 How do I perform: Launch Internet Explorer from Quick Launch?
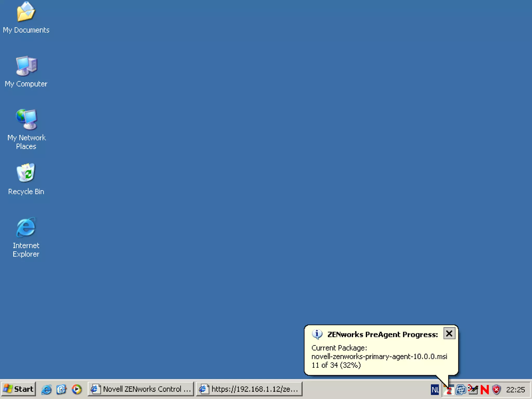click(46, 389)
